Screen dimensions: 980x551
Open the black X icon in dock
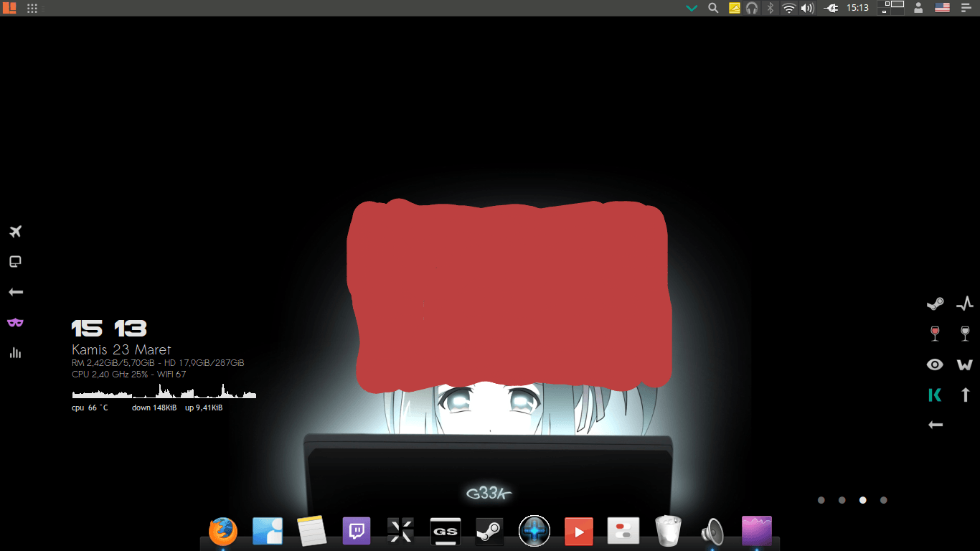[400, 532]
